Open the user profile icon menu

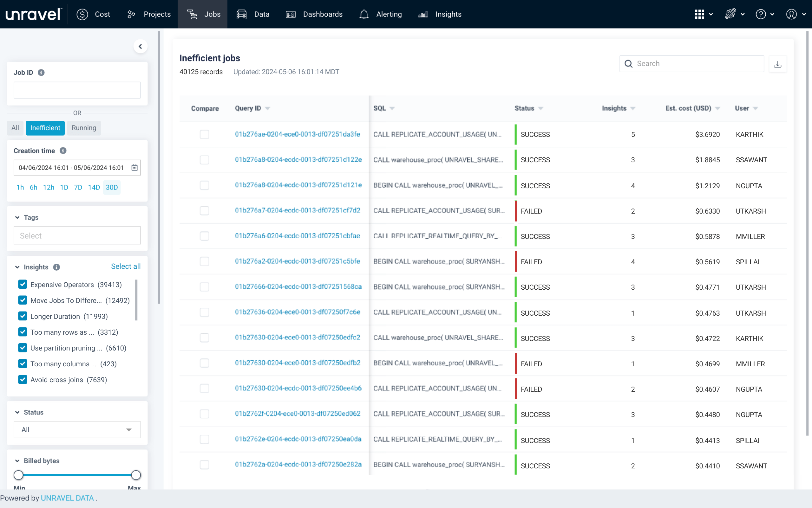pos(791,14)
